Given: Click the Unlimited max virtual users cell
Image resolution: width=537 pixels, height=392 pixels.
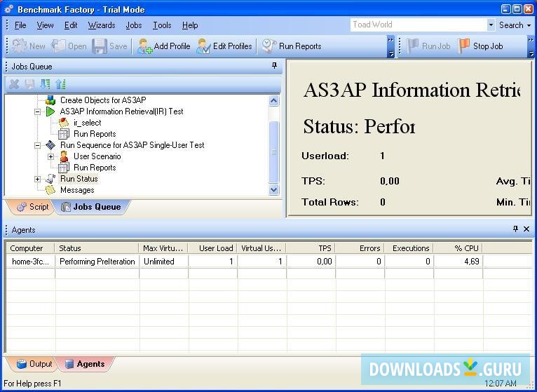Looking at the screenshot, I should point(164,262).
